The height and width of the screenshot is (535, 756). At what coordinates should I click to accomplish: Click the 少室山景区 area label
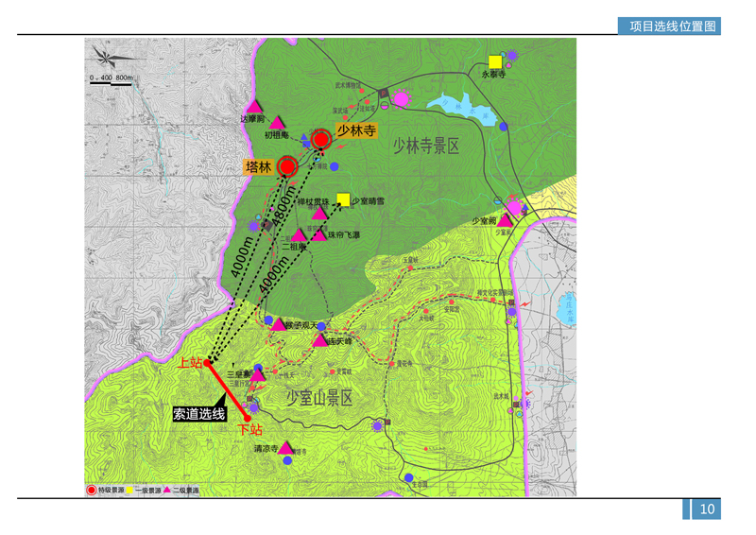click(319, 398)
